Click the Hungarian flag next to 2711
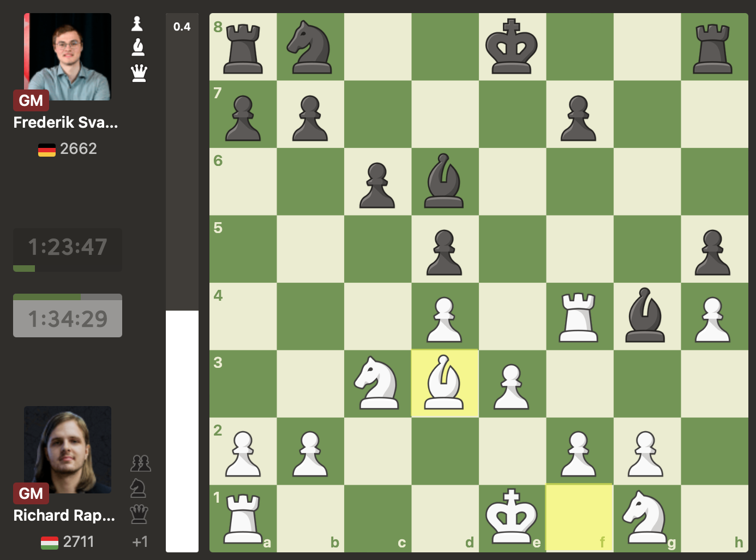 tap(50, 543)
